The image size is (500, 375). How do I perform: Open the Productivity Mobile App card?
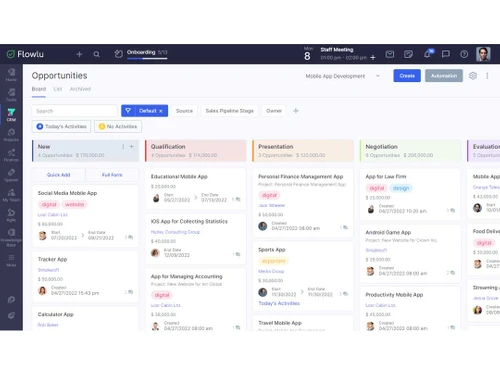point(410,309)
